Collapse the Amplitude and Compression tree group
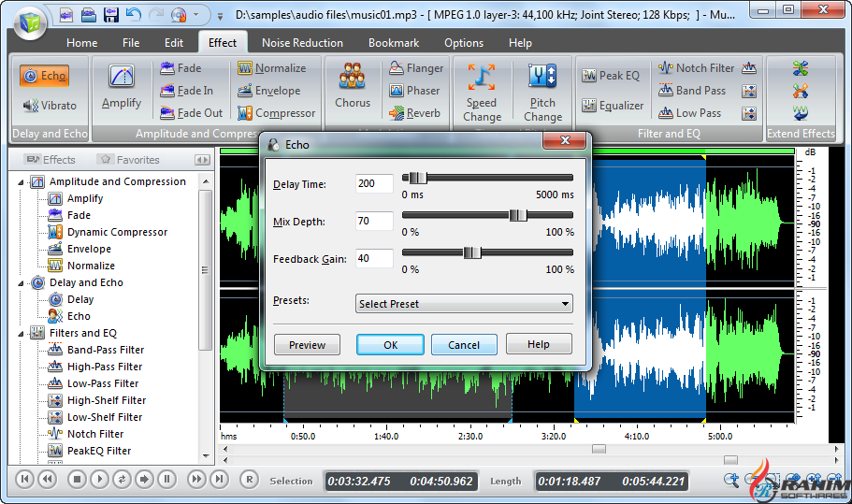 coord(22,182)
